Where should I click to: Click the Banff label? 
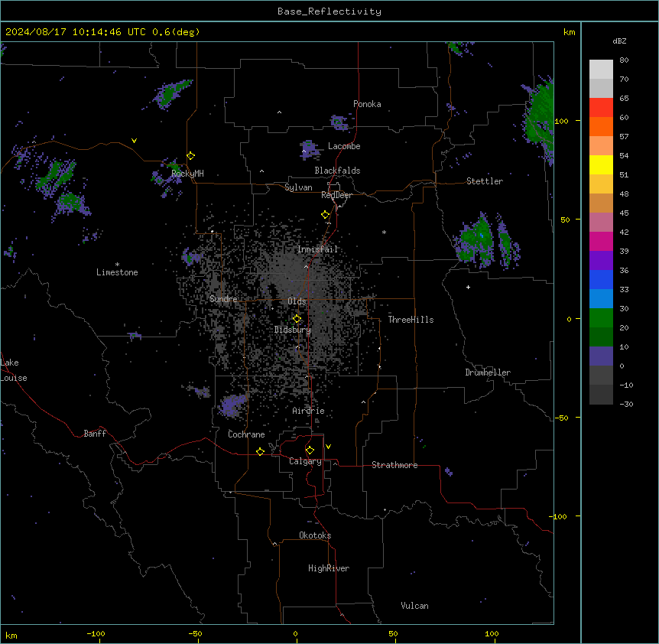click(95, 434)
